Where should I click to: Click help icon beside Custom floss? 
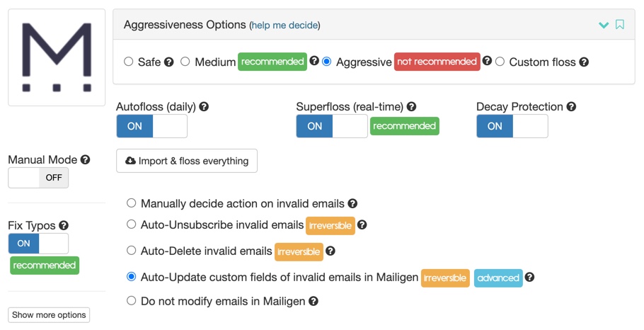click(x=584, y=62)
